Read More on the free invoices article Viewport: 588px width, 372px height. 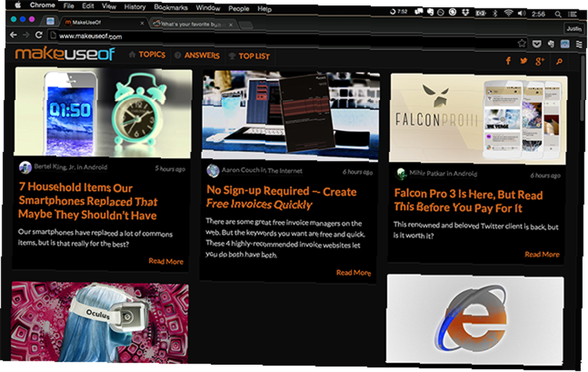pyautogui.click(x=353, y=273)
